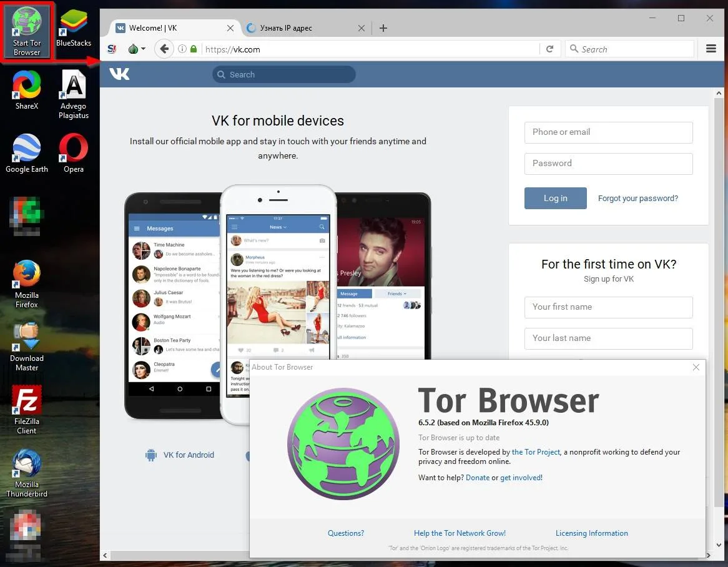The image size is (728, 567).
Task: Close the About Tor Browser dialog
Action: [696, 367]
